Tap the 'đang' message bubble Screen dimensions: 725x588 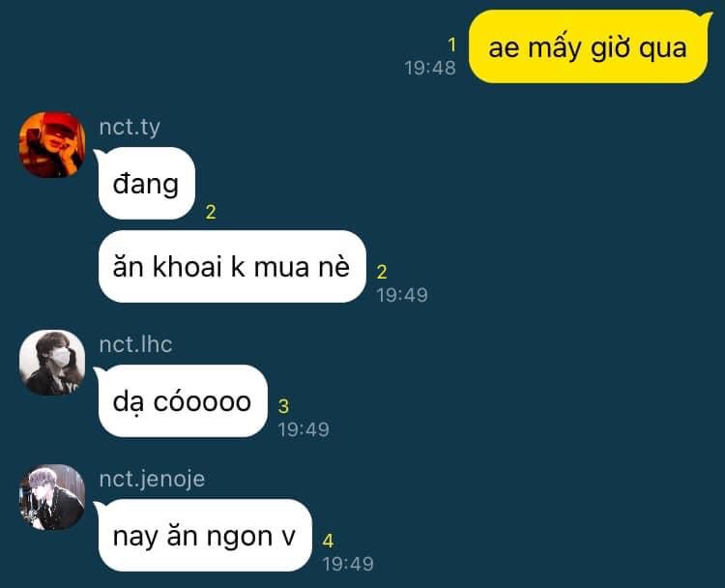[x=146, y=183]
